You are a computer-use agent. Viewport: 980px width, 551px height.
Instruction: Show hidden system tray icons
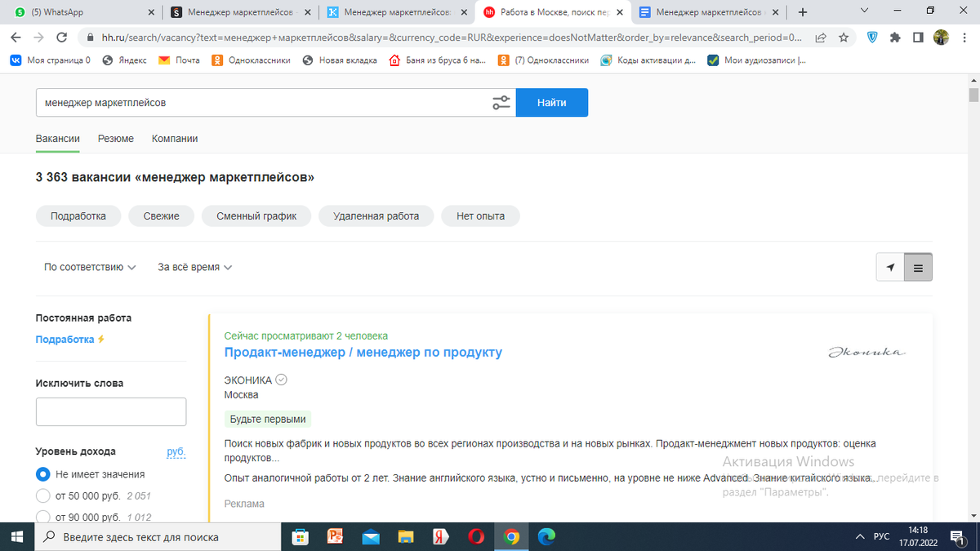[x=860, y=536]
